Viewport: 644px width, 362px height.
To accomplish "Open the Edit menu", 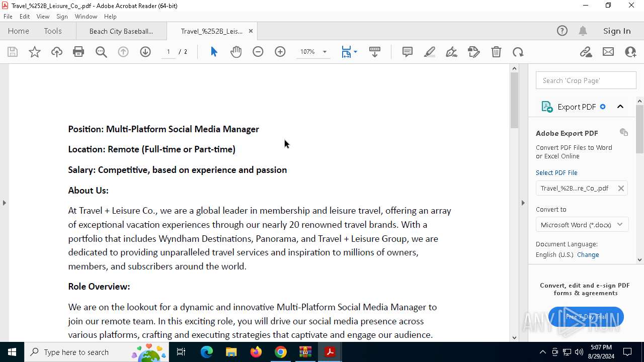I will 25,17.
